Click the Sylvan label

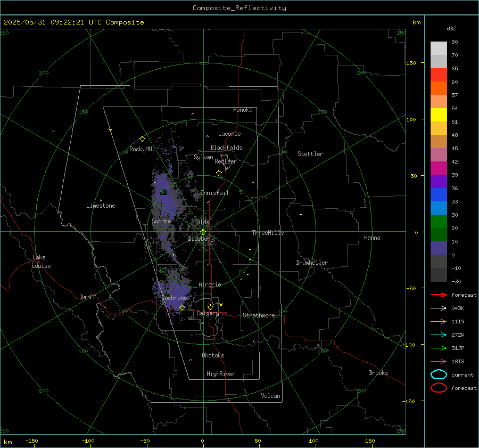(203, 157)
